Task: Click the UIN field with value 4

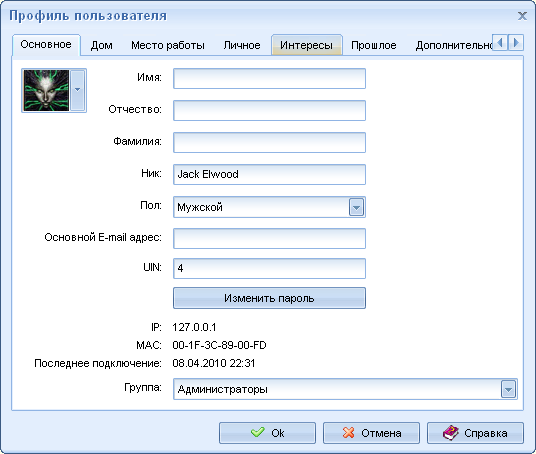Action: coord(269,268)
